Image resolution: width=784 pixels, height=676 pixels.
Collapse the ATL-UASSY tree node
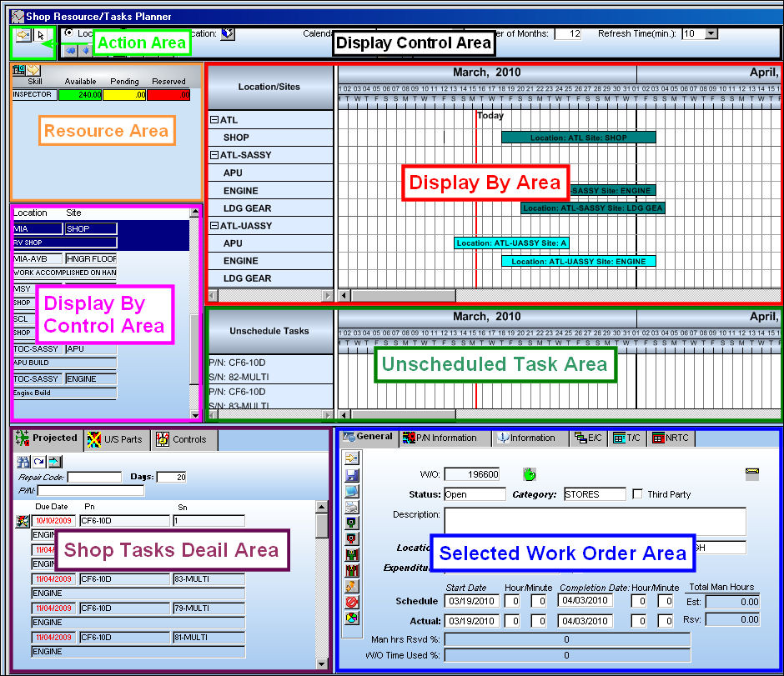(214, 225)
